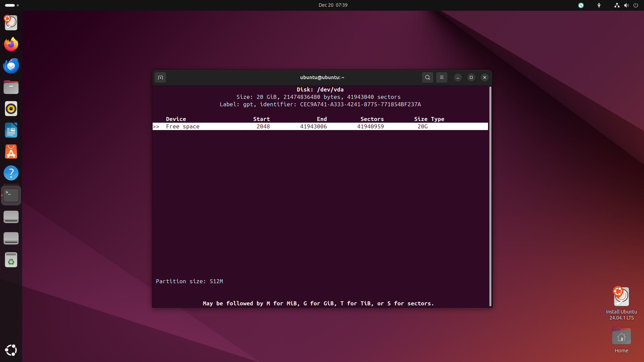The width and height of the screenshot is (644, 362).
Task: Click the terminal vertical scrollbar
Action: pyautogui.click(x=490, y=196)
